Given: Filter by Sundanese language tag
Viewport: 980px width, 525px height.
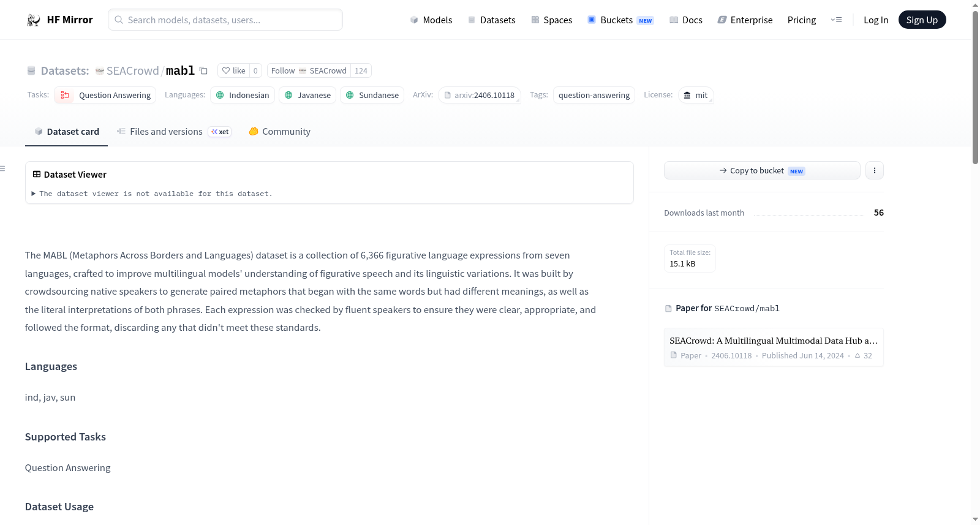Looking at the screenshot, I should (372, 95).
